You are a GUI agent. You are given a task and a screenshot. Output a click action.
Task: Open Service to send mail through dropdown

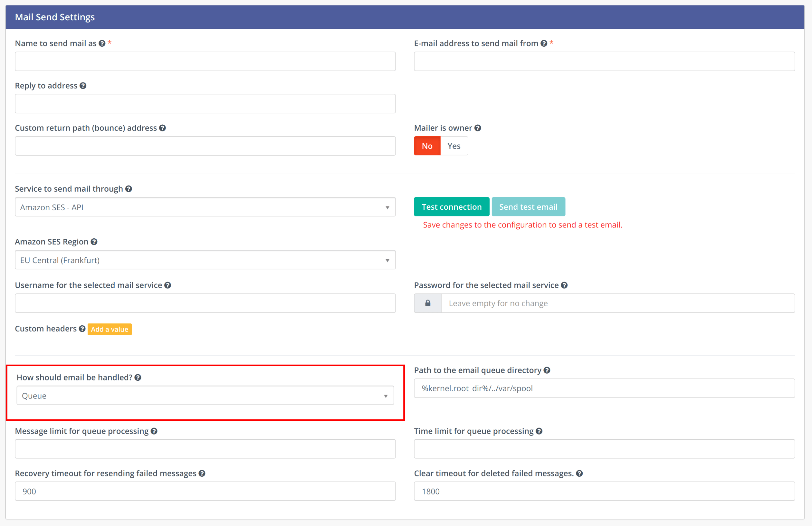pyautogui.click(x=205, y=207)
